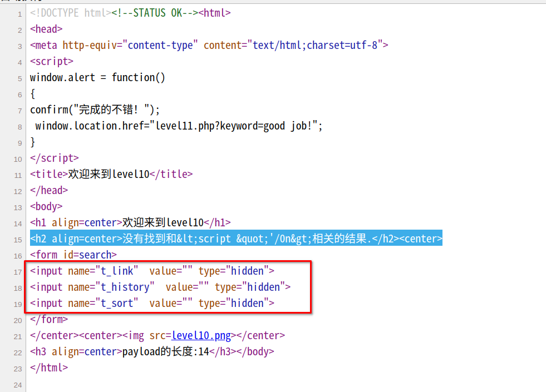Viewport: 546px width, 392px height.
Task: Click the t_link hidden input line
Action: point(152,271)
